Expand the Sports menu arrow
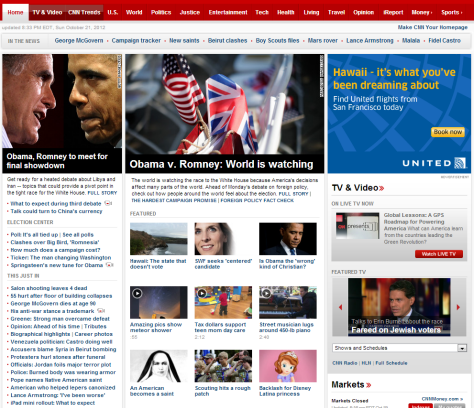This screenshot has height=408, width=474. point(461,13)
